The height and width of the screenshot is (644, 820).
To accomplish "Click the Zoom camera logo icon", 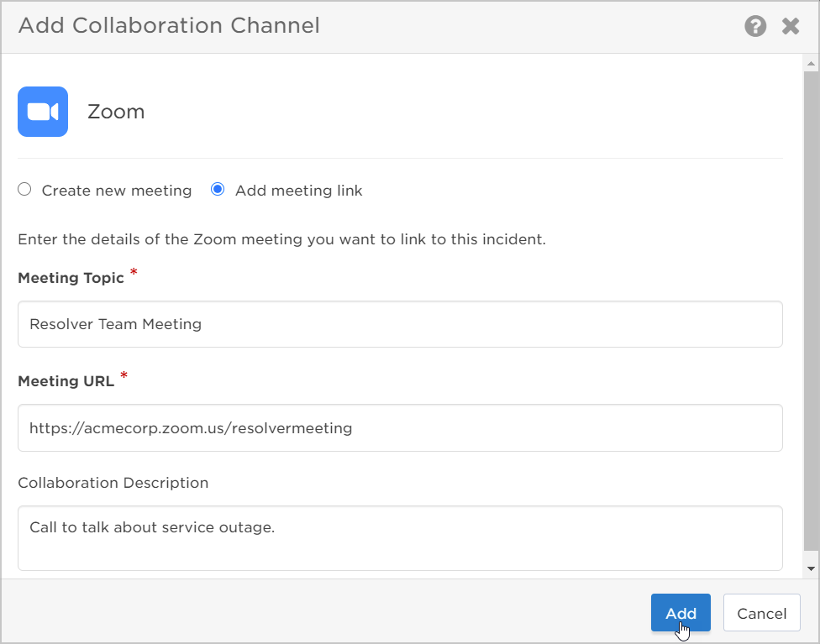I will click(x=43, y=112).
